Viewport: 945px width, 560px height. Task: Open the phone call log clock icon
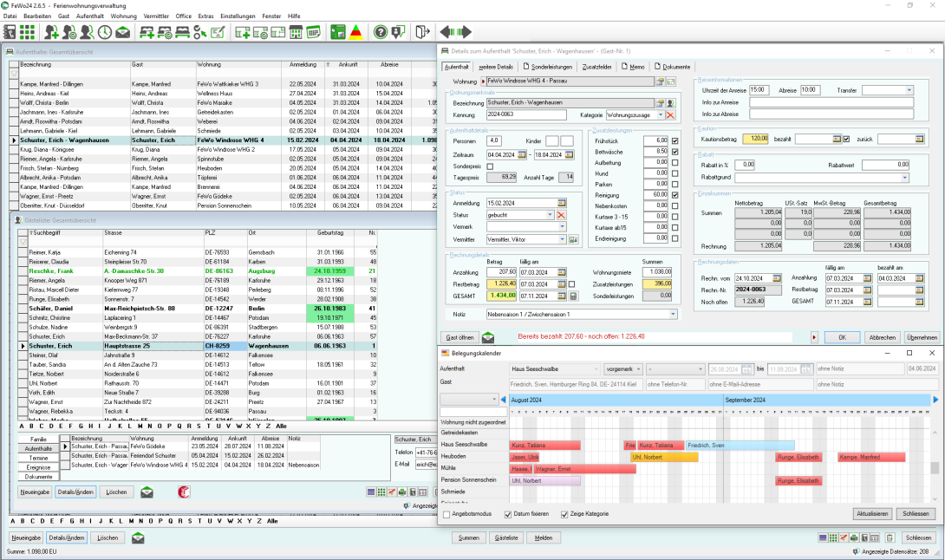[x=104, y=32]
